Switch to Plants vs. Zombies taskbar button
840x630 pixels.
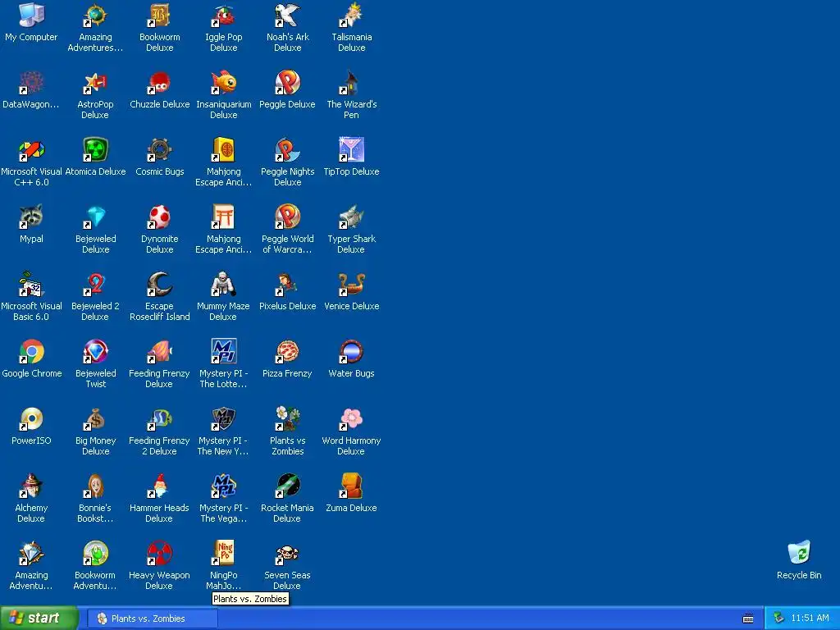click(x=153, y=619)
